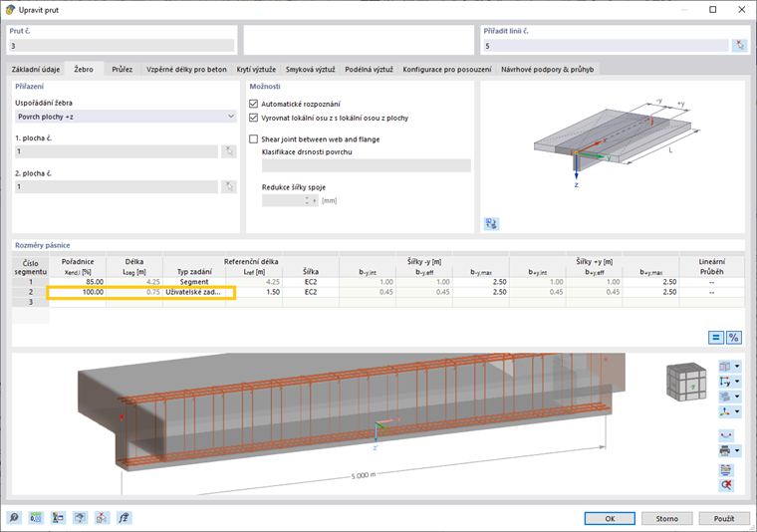Viewport: 757px width, 532px height.
Task: Click the Segment type cell in row 1
Action: coord(194,282)
